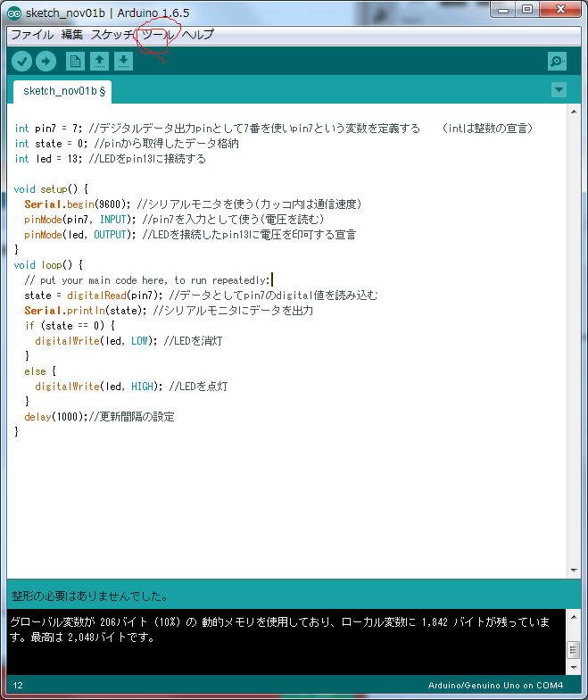The width and height of the screenshot is (588, 700).
Task: Click 'digitalWrite(led, LOW);' line
Action: [128, 341]
